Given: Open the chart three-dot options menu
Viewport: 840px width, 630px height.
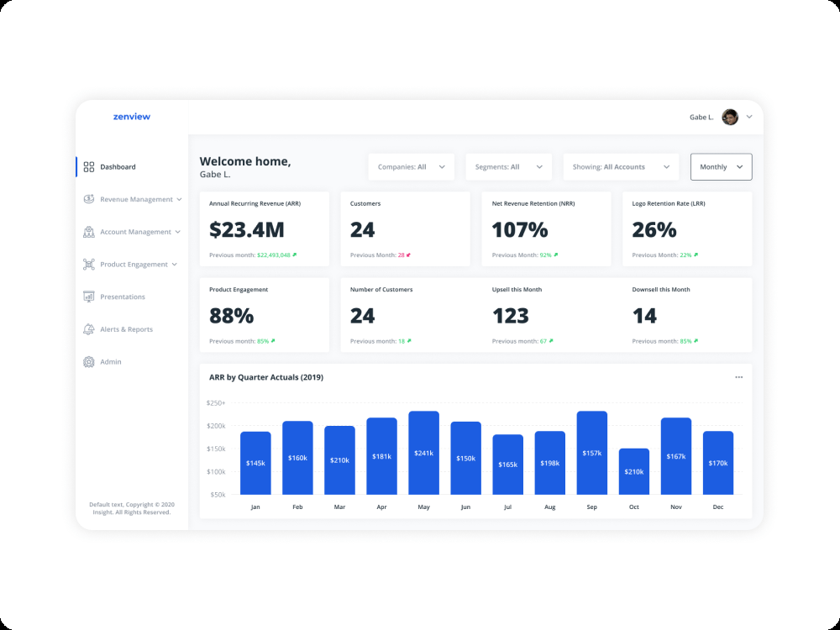Looking at the screenshot, I should tap(738, 378).
